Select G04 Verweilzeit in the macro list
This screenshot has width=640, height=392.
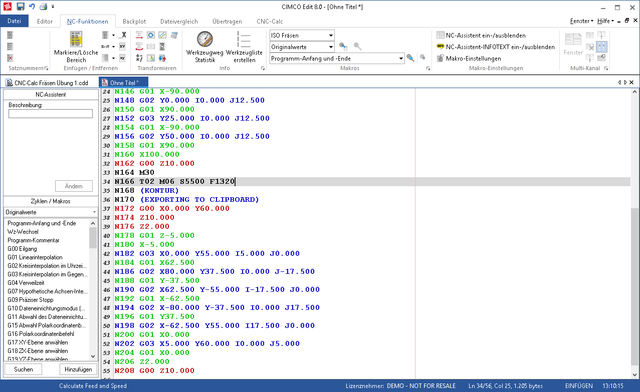[26, 283]
